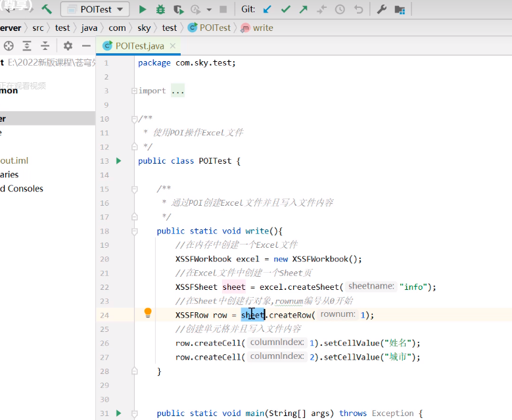
Task: Collapse the class Javadoc comment at line 10
Action: (x=134, y=119)
